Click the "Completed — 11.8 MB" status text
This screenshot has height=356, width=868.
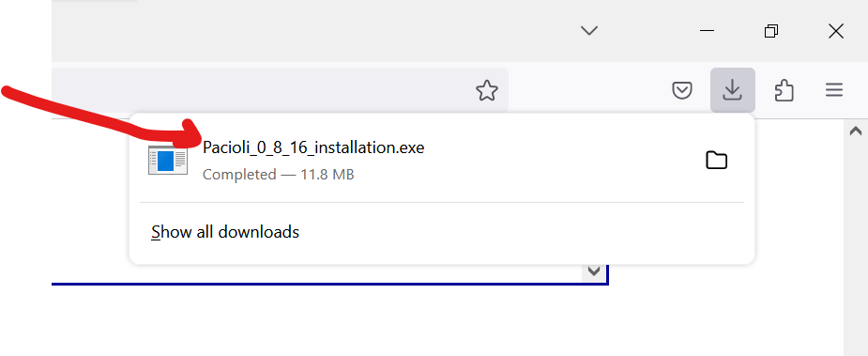(x=278, y=175)
